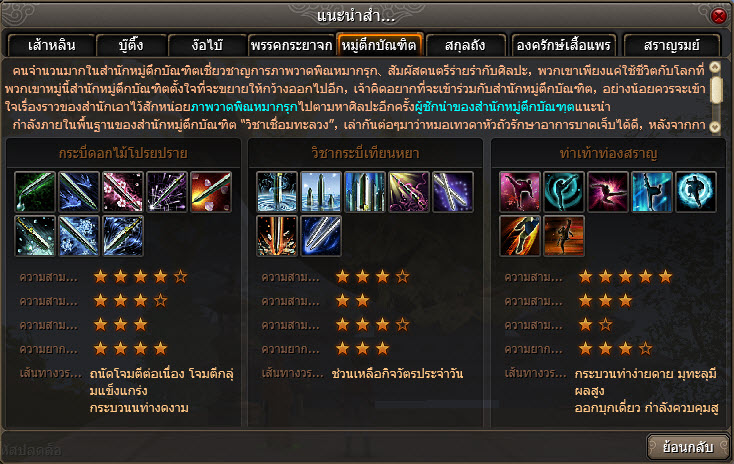Image resolution: width=734 pixels, height=464 pixels.
Task: Click the orange flaming sword impact skill
Action: pyautogui.click(x=277, y=236)
